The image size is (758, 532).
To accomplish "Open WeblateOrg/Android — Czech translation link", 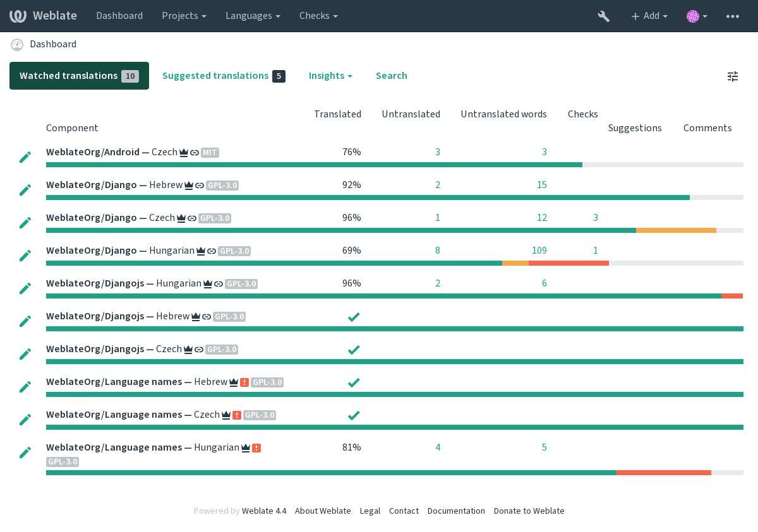I will coord(112,152).
